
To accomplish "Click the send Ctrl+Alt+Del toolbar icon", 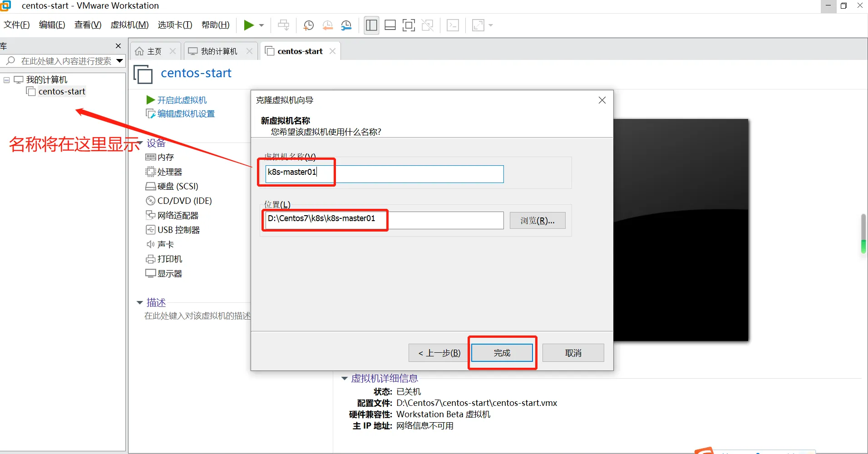I will pos(284,25).
